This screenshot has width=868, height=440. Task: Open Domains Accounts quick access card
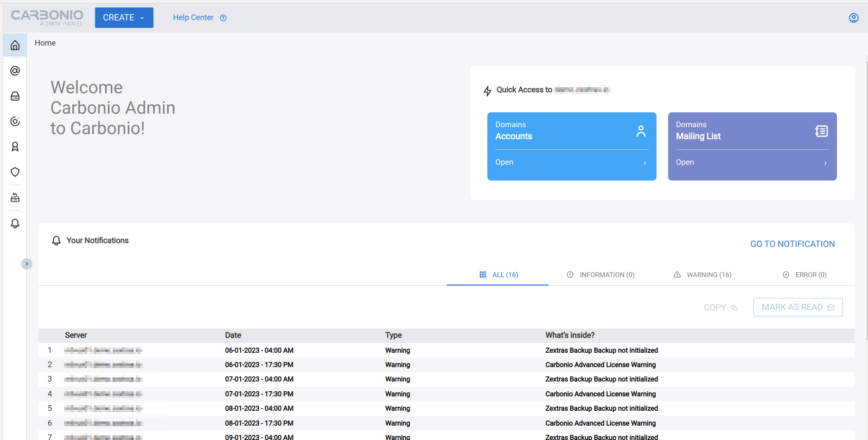point(572,146)
